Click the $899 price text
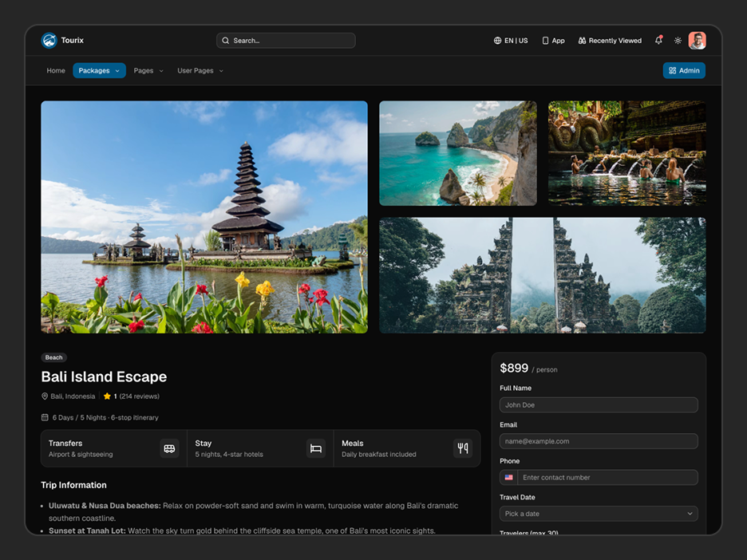 pos(514,368)
